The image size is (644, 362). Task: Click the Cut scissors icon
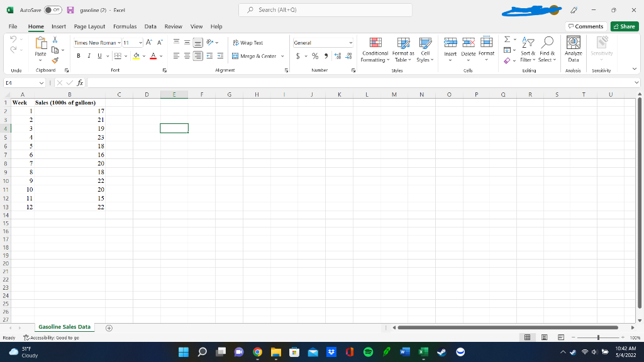(x=55, y=40)
